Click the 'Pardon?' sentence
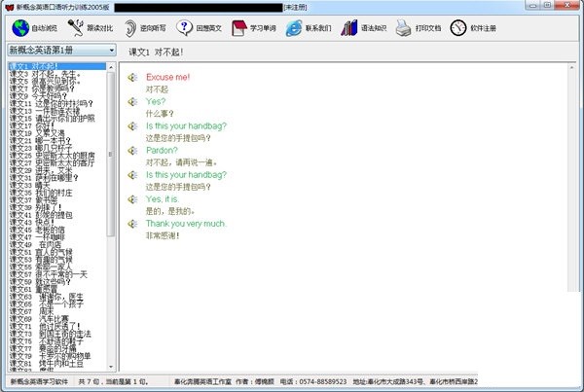The image size is (584, 392). pos(162,151)
